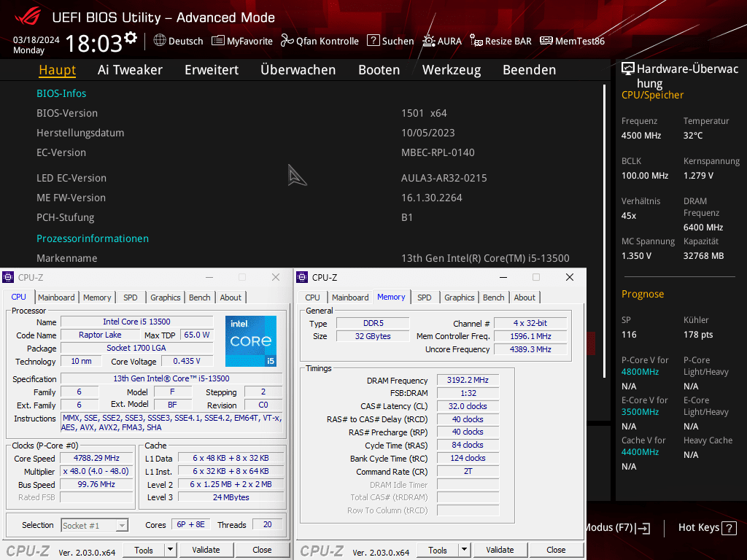Click left CPU-Z window title icon
Image resolution: width=747 pixels, height=560 pixels.
click(x=8, y=277)
